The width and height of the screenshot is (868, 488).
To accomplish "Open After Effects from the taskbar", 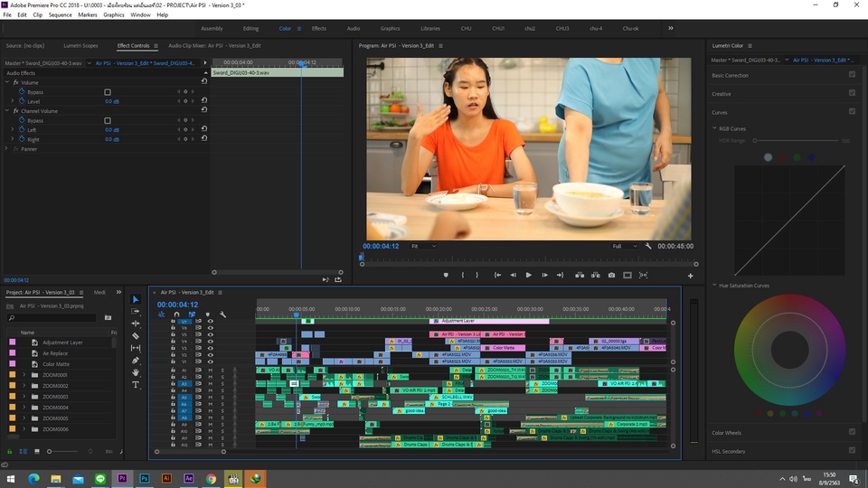I will pyautogui.click(x=189, y=479).
